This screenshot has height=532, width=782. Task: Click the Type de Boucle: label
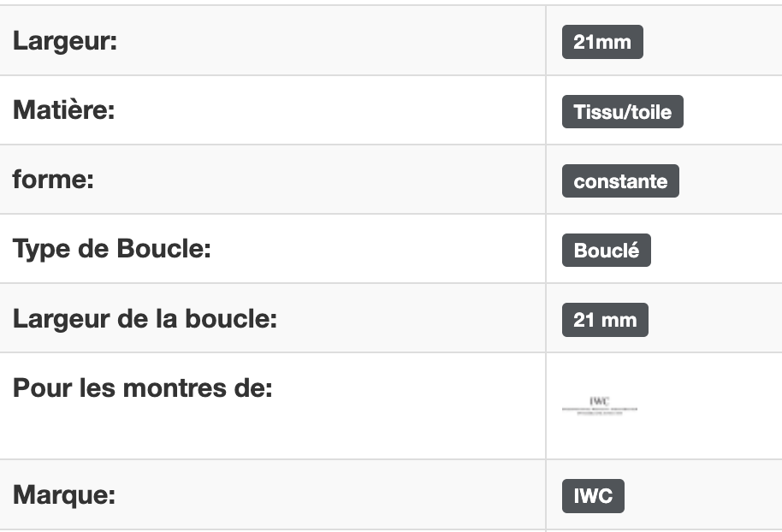(x=112, y=249)
